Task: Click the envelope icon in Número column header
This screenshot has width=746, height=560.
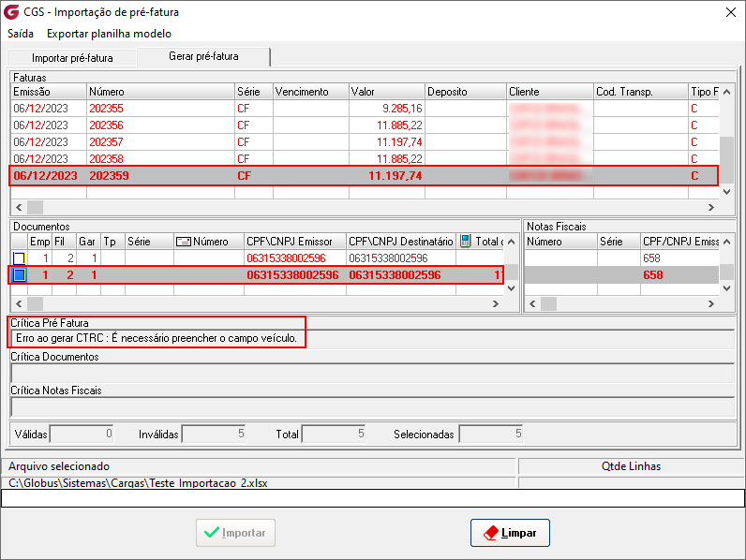Action: [183, 242]
